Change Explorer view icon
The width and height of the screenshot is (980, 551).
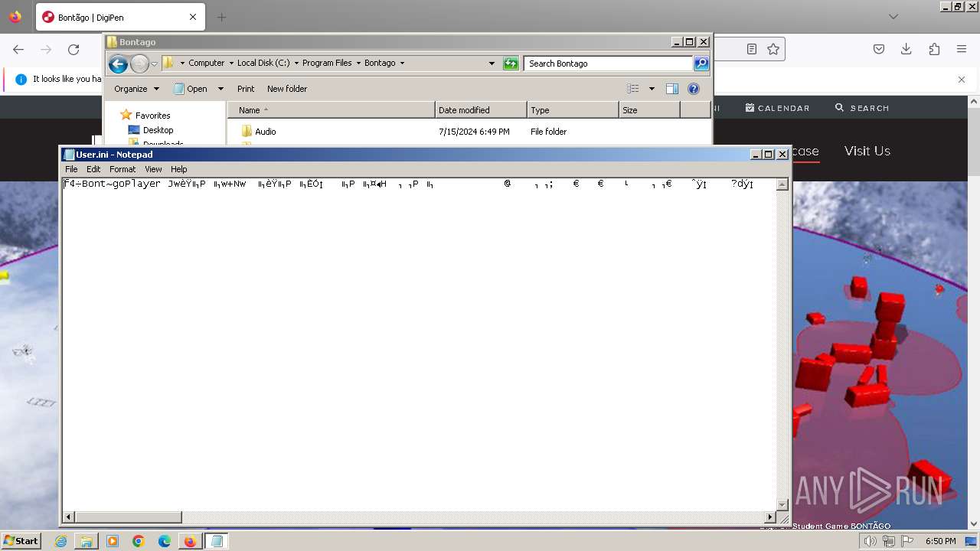(633, 89)
